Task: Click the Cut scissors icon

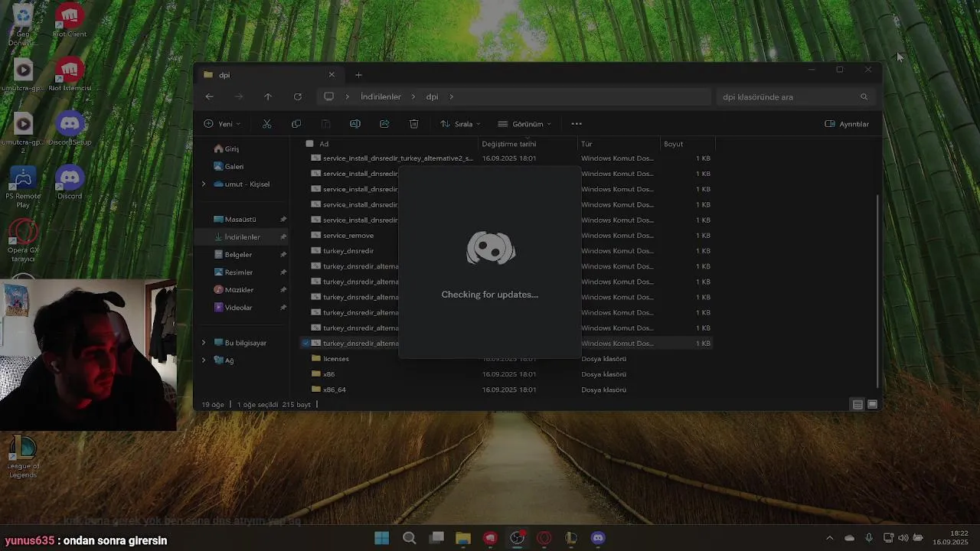Action: pos(266,124)
